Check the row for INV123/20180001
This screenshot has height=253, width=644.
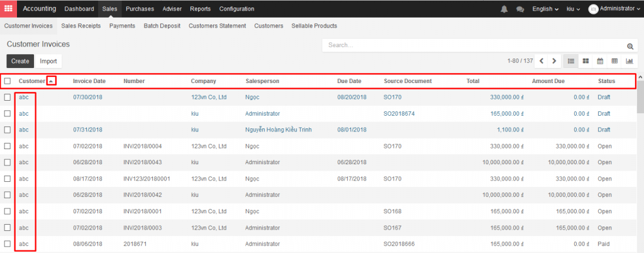(x=8, y=179)
